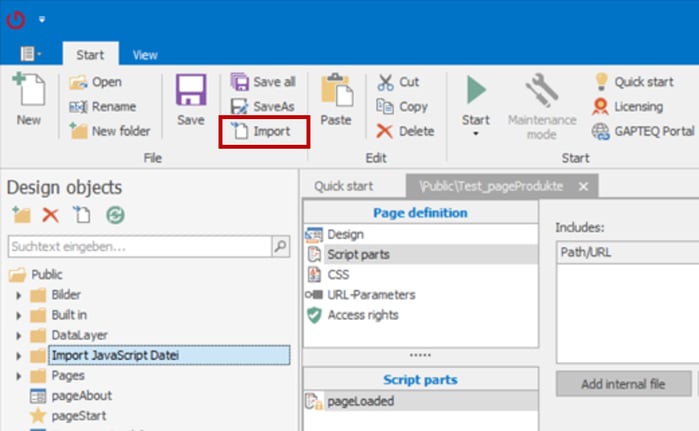
Task: Click the Suchtext eingeben search field
Action: pyautogui.click(x=140, y=246)
